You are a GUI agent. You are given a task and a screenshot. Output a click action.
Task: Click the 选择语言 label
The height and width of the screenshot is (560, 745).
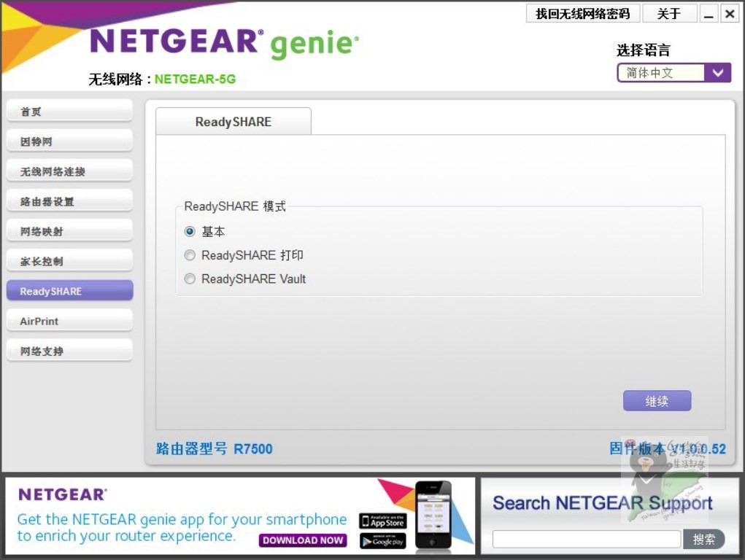644,50
